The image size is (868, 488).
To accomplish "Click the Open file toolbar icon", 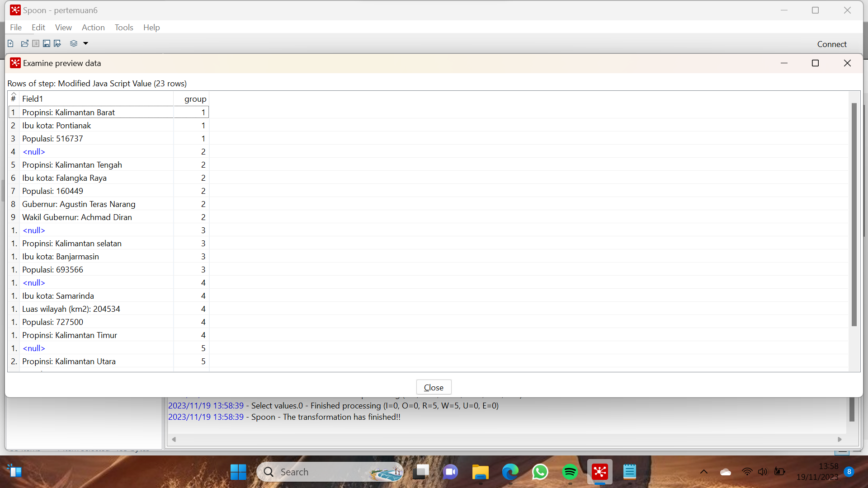I will (x=24, y=43).
